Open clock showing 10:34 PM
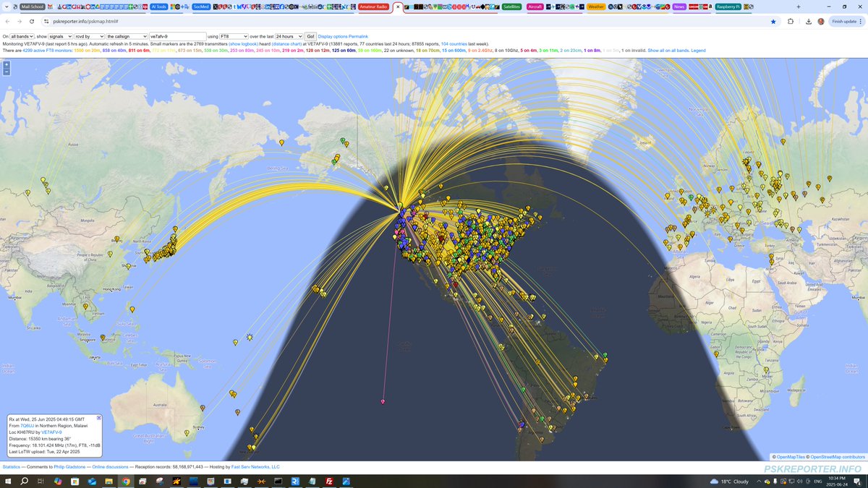Image resolution: width=868 pixels, height=488 pixels. [x=838, y=481]
